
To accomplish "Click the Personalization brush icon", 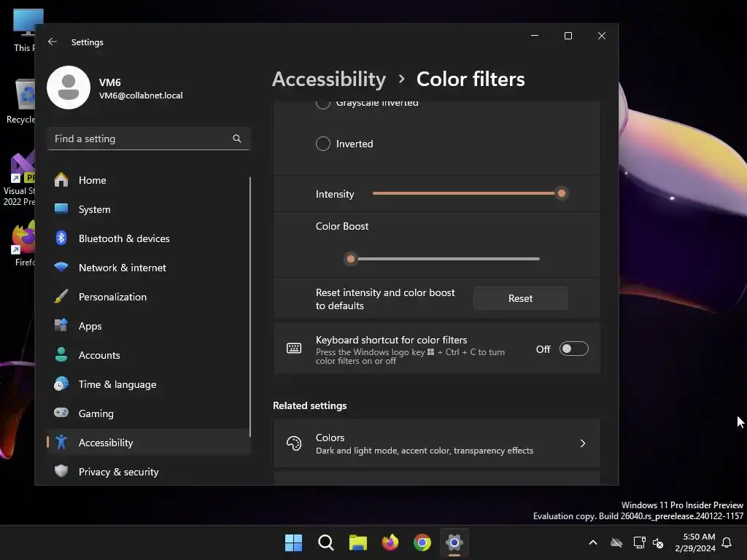I will [x=61, y=296].
